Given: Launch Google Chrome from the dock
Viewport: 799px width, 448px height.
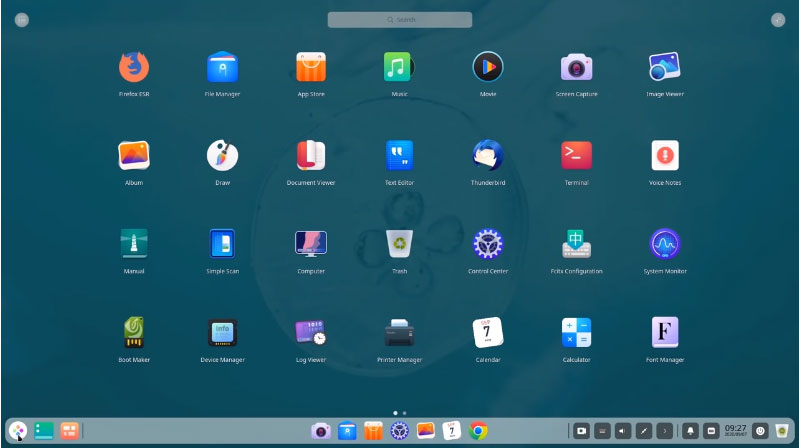Looking at the screenshot, I should (478, 431).
